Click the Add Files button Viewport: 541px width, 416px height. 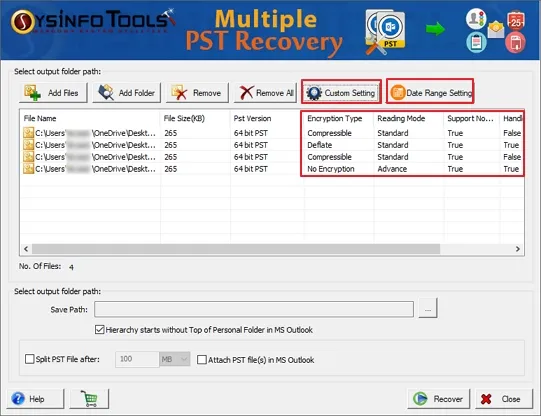coord(53,93)
